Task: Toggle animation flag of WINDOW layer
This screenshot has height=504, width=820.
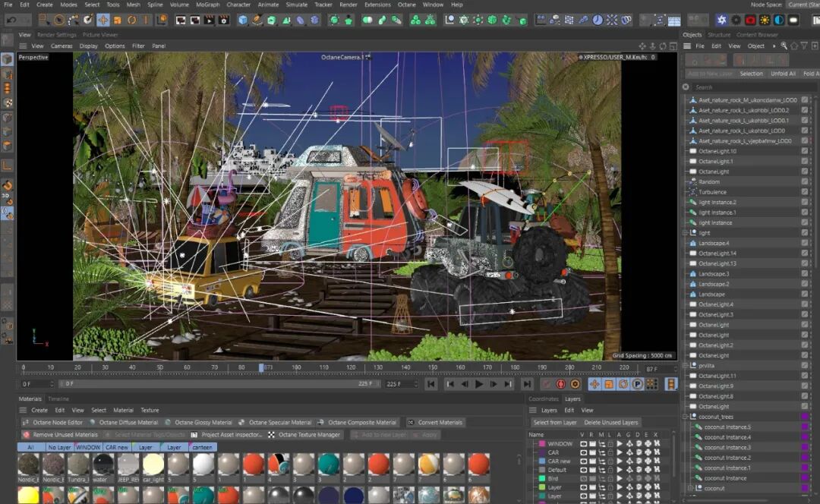Action: 620,444
